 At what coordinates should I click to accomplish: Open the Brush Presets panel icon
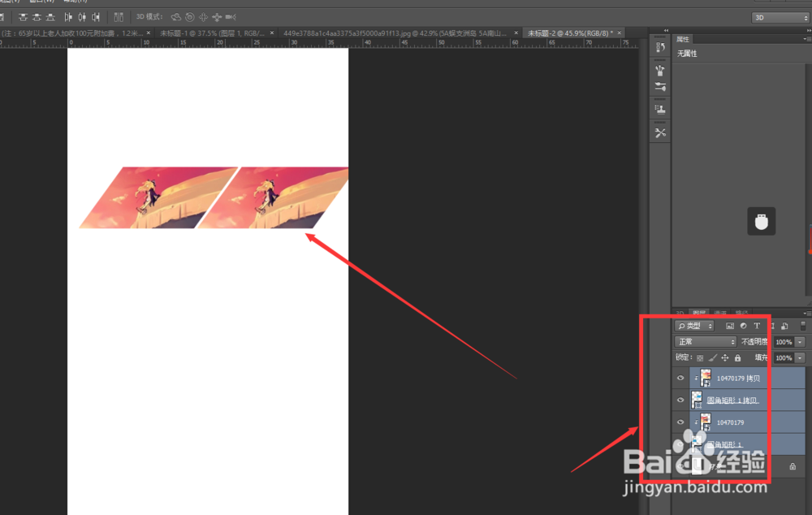pos(660,87)
